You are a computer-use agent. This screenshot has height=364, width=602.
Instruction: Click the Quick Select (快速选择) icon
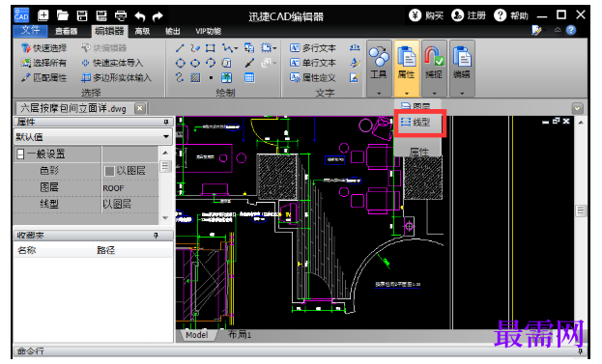[x=26, y=48]
